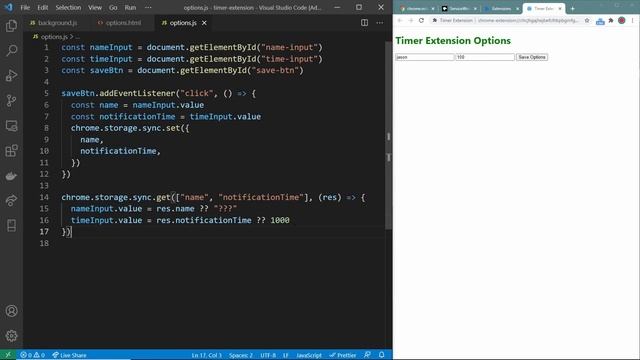Close the options.js tab
640x360 pixels.
(x=204, y=23)
